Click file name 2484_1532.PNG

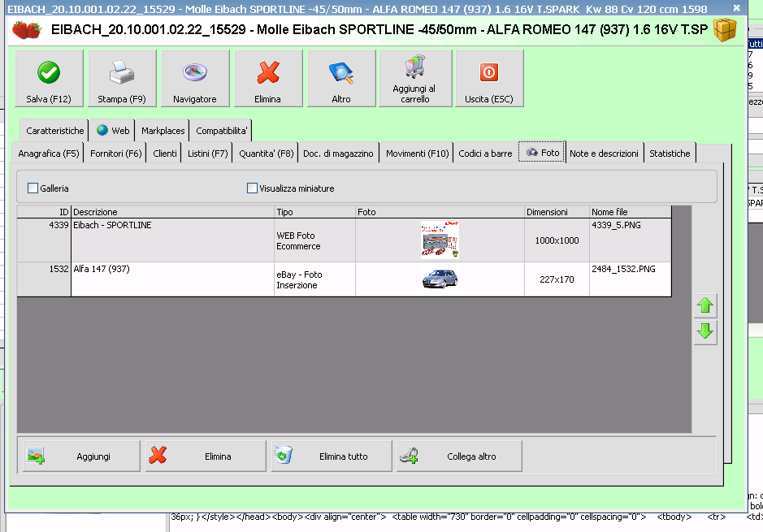tap(623, 269)
